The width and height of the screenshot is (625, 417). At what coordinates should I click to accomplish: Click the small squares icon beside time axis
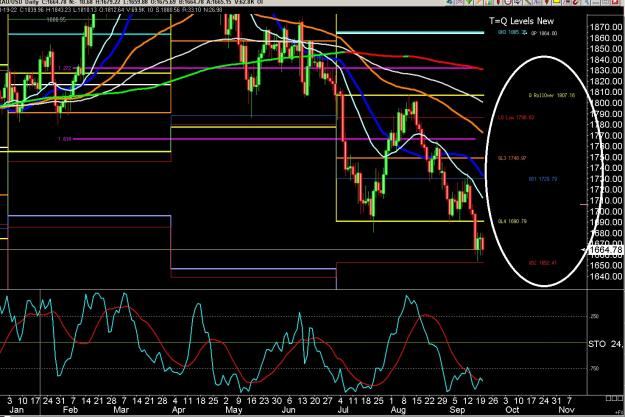(x=614, y=398)
